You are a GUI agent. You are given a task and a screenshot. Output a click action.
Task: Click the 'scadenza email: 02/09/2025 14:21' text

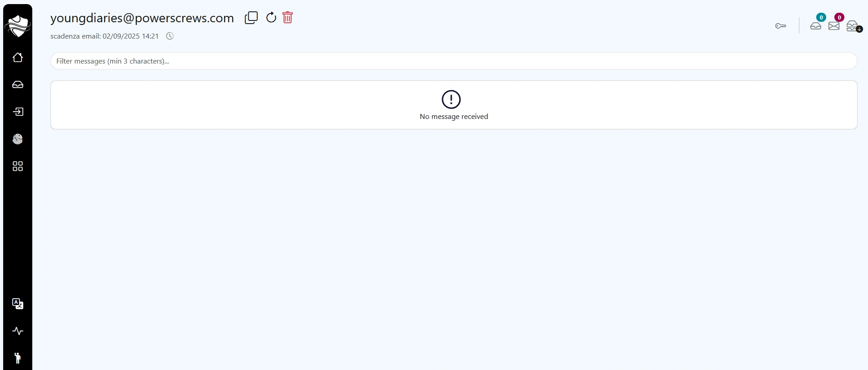[105, 36]
